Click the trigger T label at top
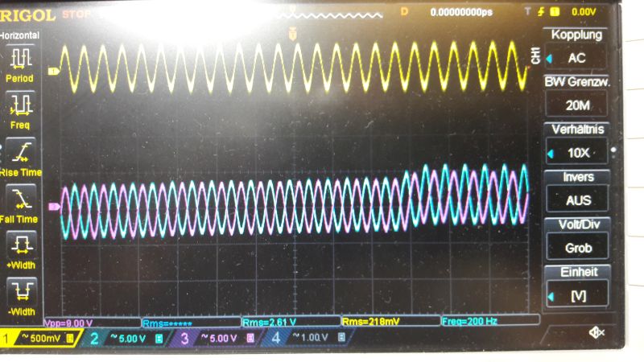Viewport: 644px width, 362px height. (528, 11)
